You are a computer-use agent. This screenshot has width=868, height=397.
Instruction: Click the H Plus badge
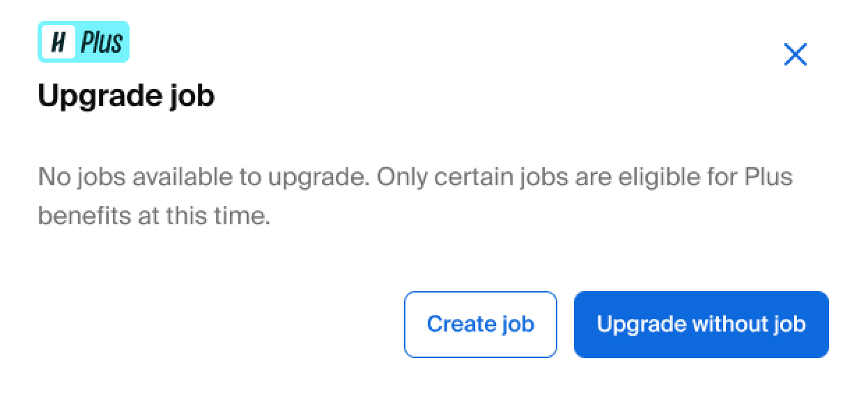point(84,42)
